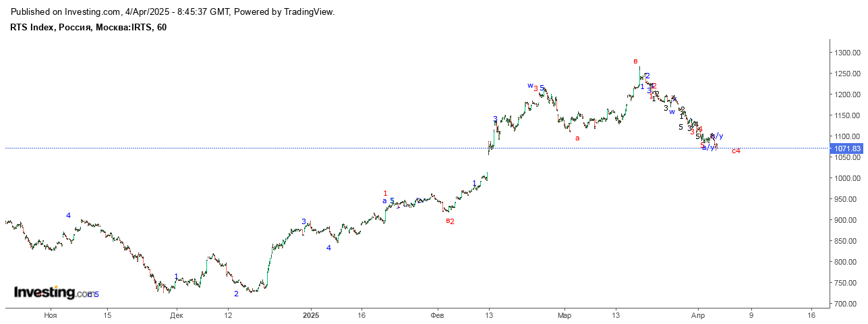Screen dimensions: 868x324
Task: Click the red 'c4' wave label
Action: (x=736, y=151)
